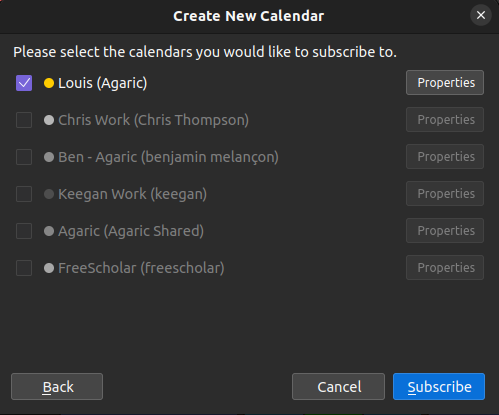Open Properties for Chris Work calendar
Image resolution: width=499 pixels, height=415 pixels.
click(x=445, y=120)
